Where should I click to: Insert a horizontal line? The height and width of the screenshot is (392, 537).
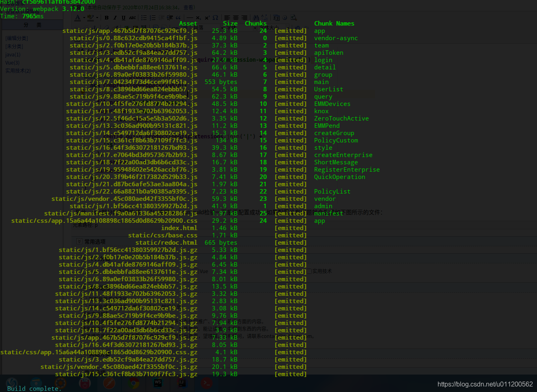[190, 17]
